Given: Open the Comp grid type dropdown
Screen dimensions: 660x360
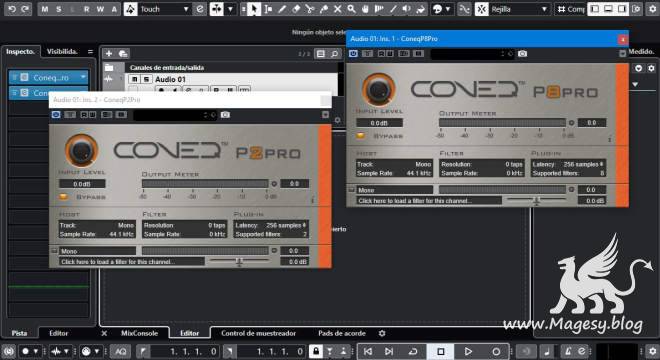Looking at the screenshot, I should 570,9.
